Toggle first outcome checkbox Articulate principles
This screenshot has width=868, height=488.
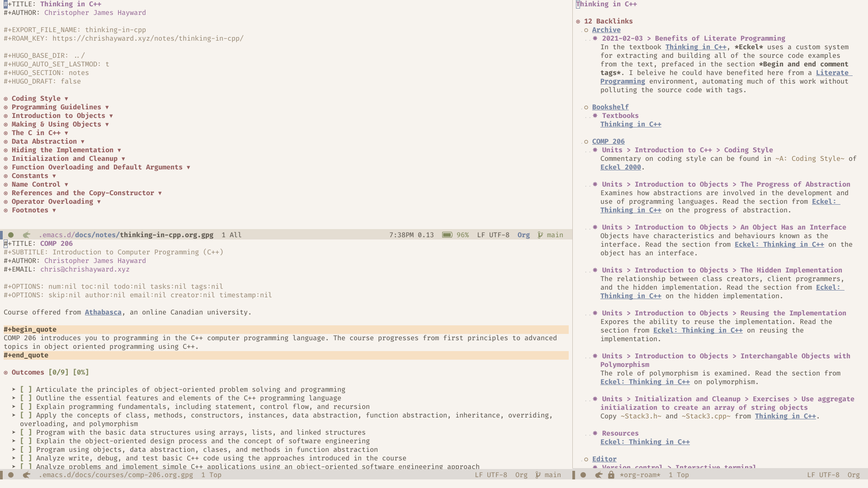tap(24, 389)
